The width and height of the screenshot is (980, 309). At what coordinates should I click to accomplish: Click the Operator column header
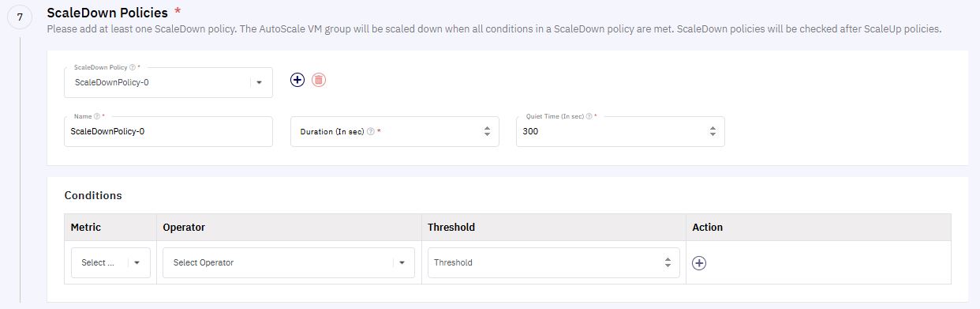point(184,227)
